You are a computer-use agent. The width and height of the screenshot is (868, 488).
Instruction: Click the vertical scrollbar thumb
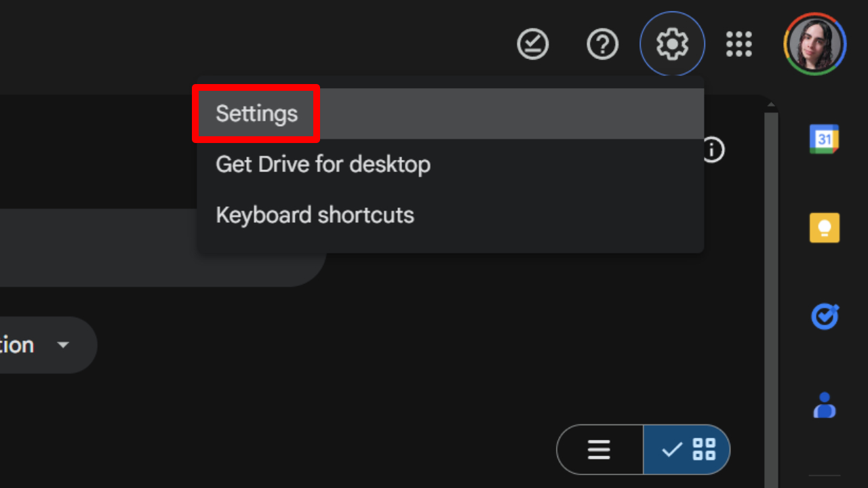click(771, 298)
